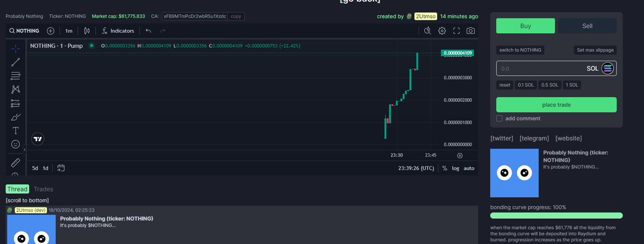Click scroll to bottom link
The height and width of the screenshot is (244, 644).
point(27,200)
